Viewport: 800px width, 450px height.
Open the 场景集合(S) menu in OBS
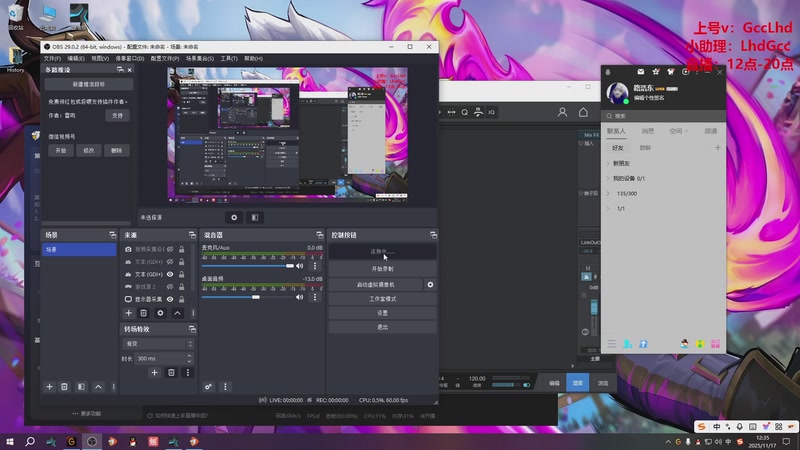pos(199,59)
